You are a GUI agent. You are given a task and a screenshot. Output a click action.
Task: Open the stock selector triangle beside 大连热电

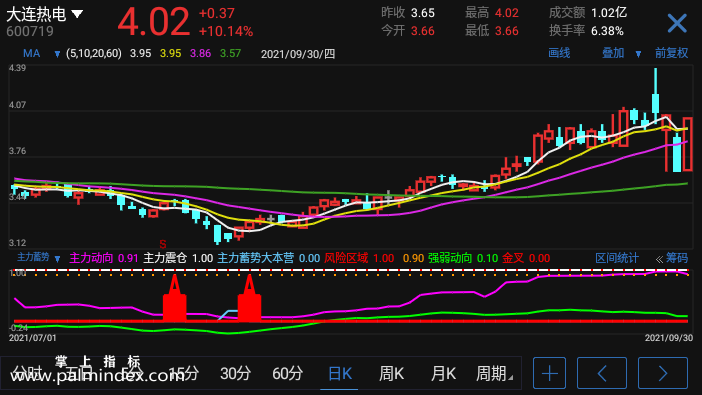pos(77,14)
